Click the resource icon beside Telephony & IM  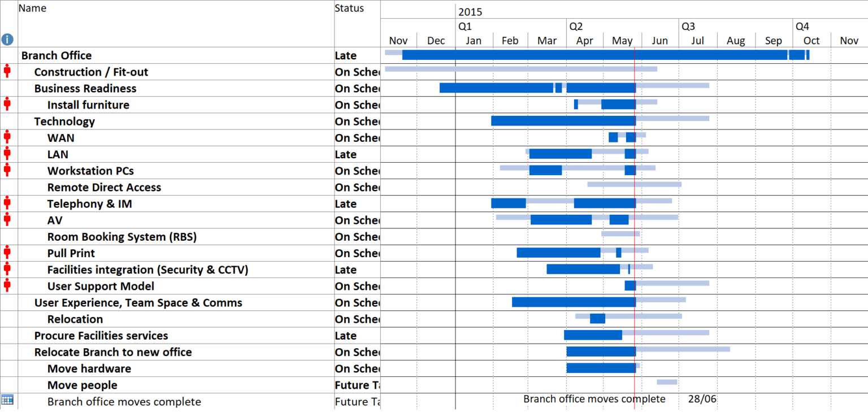click(x=7, y=202)
